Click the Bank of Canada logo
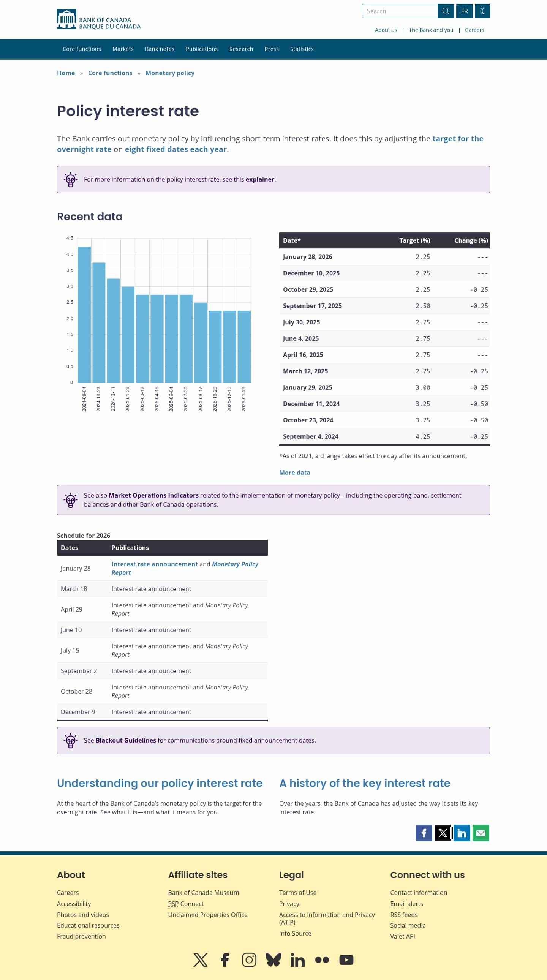The image size is (547, 980). click(x=99, y=19)
